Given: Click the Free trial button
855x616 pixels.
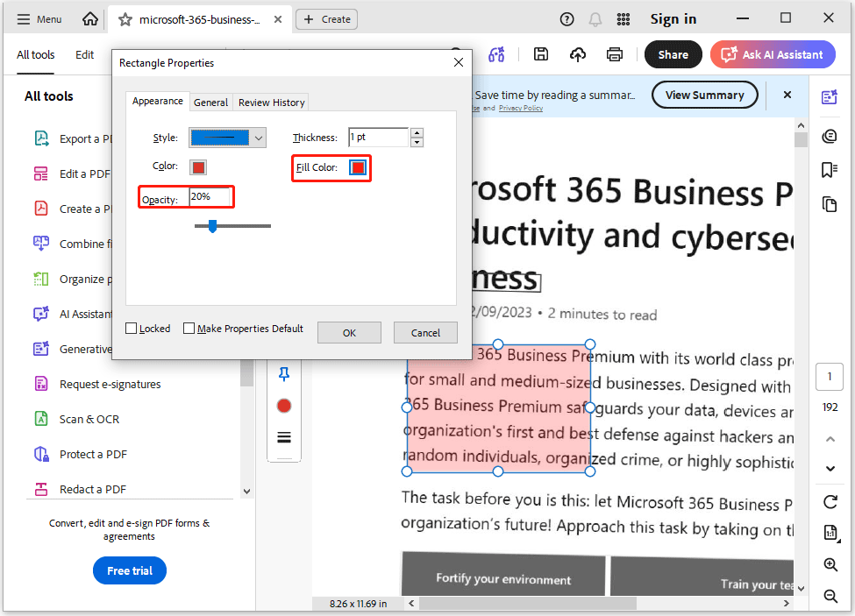Looking at the screenshot, I should point(130,570).
